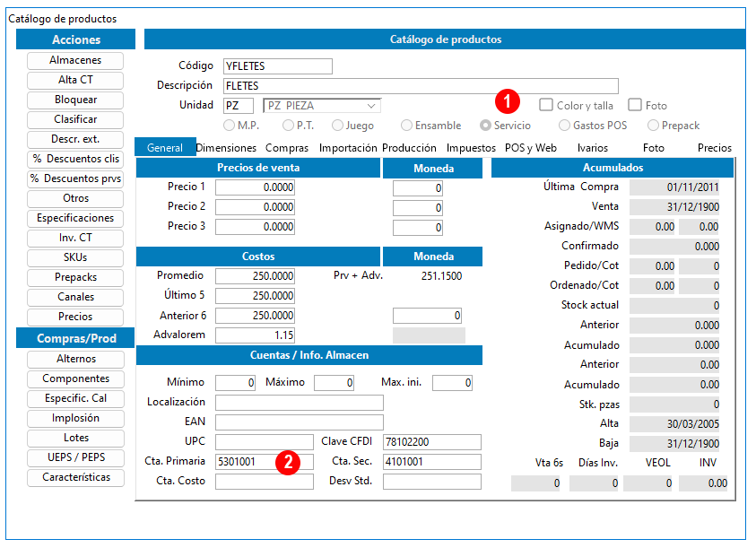
Task: Focus the Max. ini. field
Action: click(x=452, y=383)
